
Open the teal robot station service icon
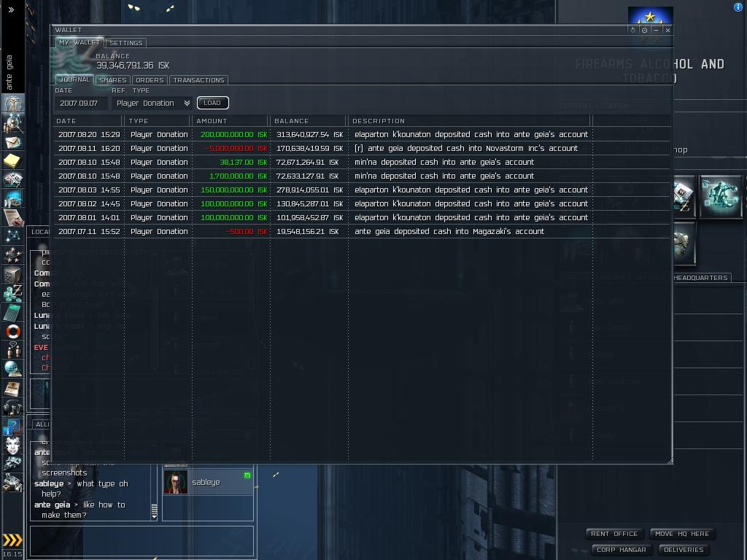(720, 196)
